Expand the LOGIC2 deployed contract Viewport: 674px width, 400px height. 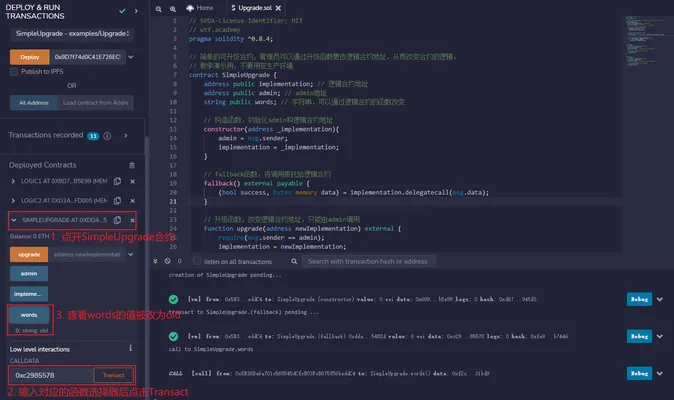pos(13,201)
